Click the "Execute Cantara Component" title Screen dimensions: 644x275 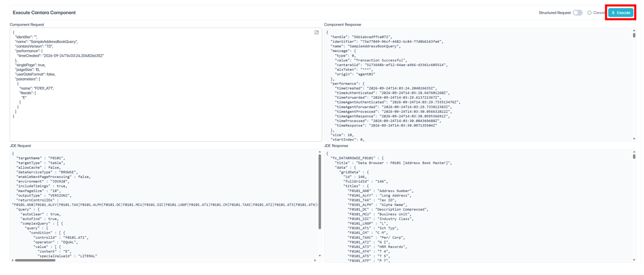(x=44, y=13)
